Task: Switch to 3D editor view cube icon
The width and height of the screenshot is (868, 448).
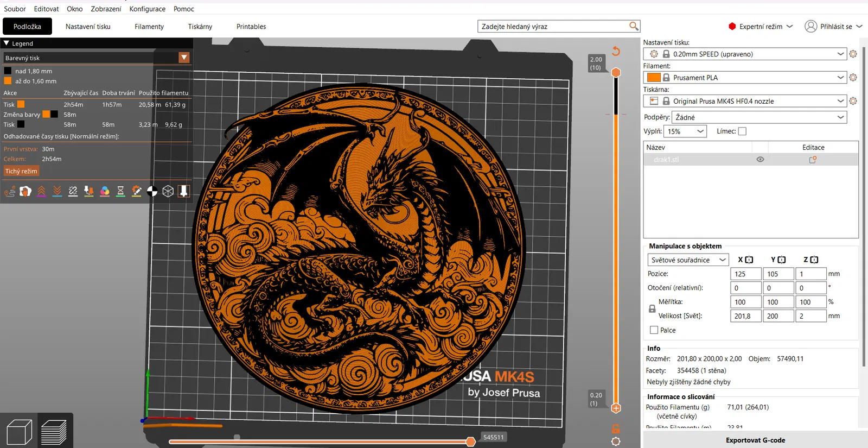Action: coord(20,432)
